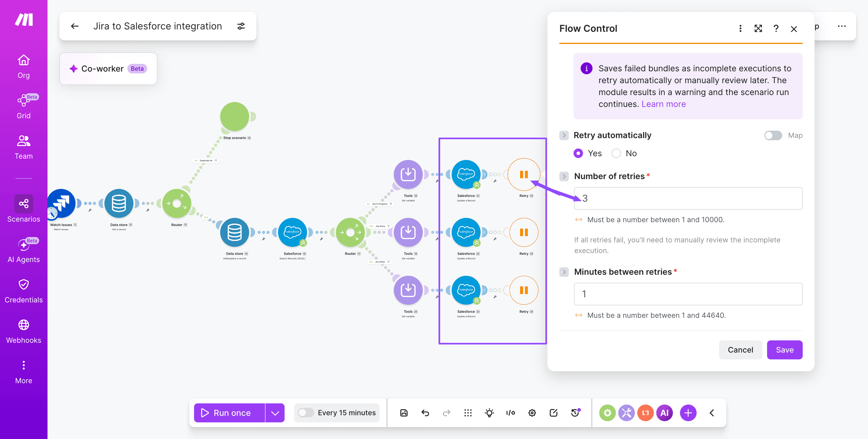
Task: Open the Webhooks section
Action: (23, 331)
